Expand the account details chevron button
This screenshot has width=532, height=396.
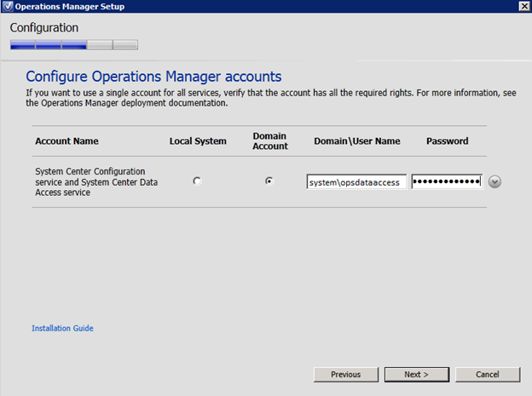coord(494,181)
